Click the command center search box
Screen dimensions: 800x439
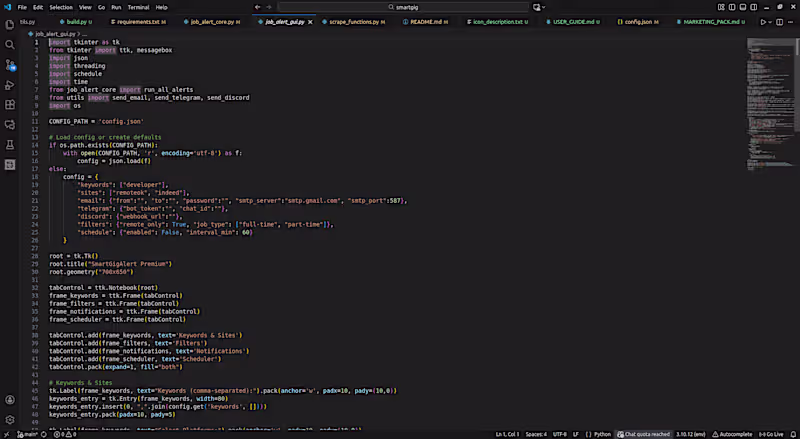point(403,7)
